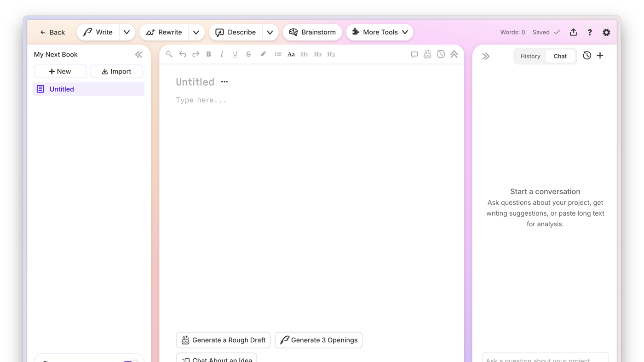The width and height of the screenshot is (644, 362).
Task: Click the rough draft icon in editor toolbar
Action: click(427, 54)
